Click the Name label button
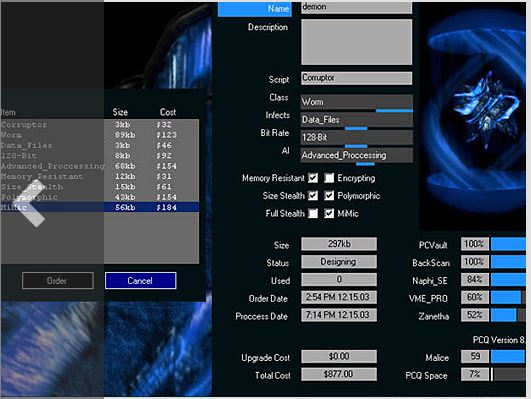The width and height of the screenshot is (531, 399). (x=254, y=8)
